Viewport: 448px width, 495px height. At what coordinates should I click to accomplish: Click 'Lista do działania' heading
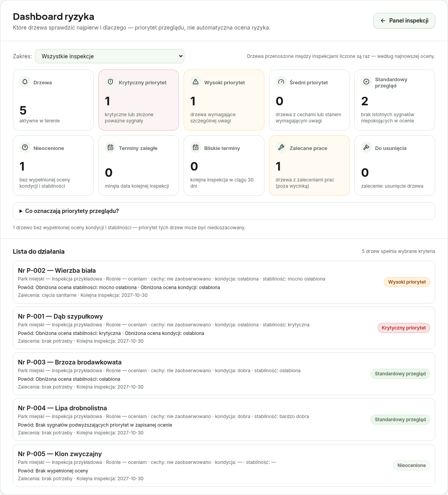[x=38, y=251]
